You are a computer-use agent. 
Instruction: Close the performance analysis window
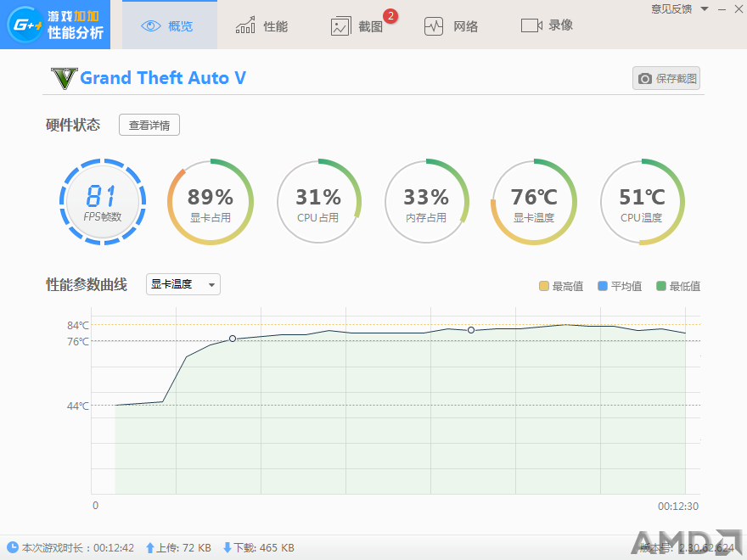click(x=739, y=9)
